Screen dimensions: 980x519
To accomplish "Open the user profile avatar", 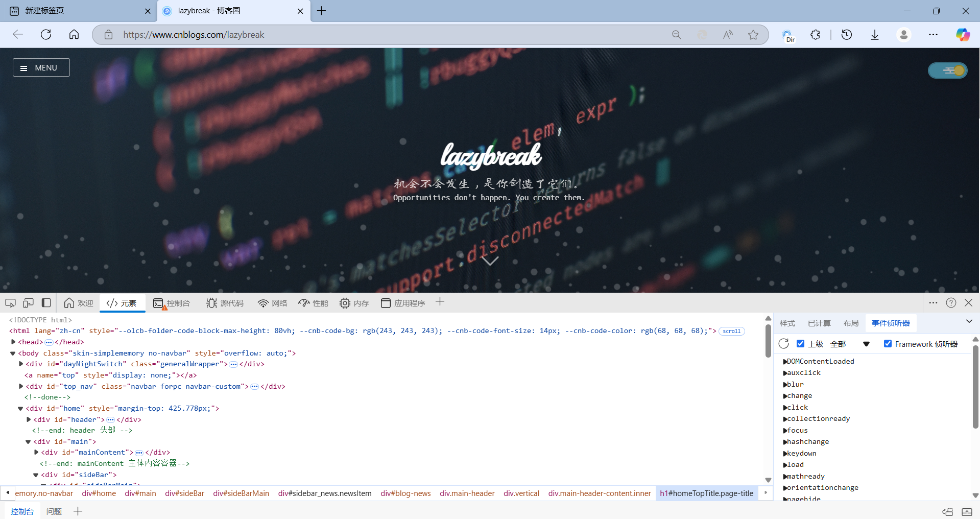I will (904, 34).
